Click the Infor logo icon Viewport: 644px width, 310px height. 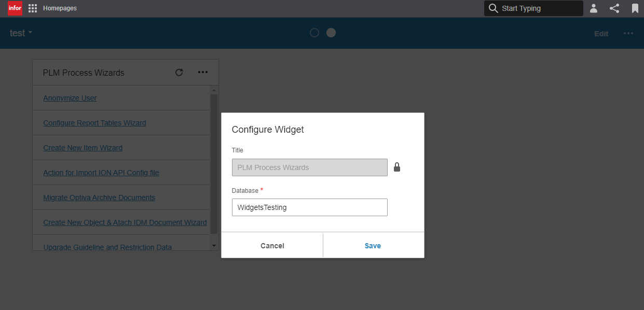15,8
